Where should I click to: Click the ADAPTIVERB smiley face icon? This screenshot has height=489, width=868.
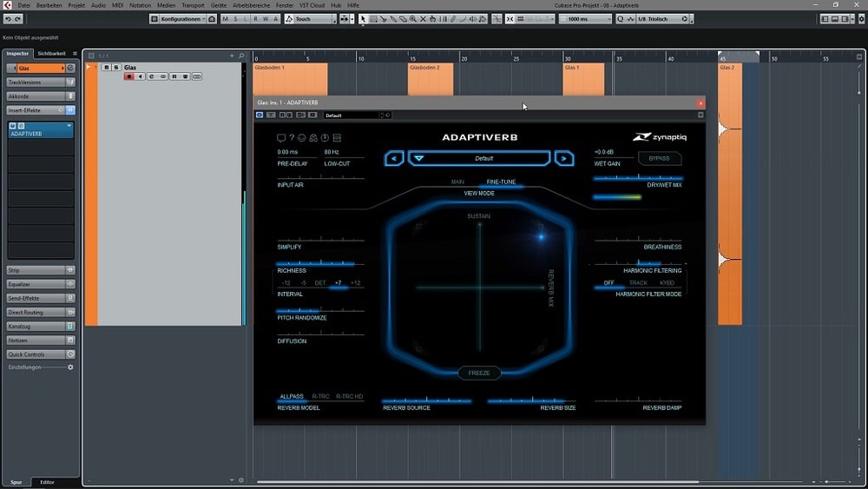tap(302, 138)
